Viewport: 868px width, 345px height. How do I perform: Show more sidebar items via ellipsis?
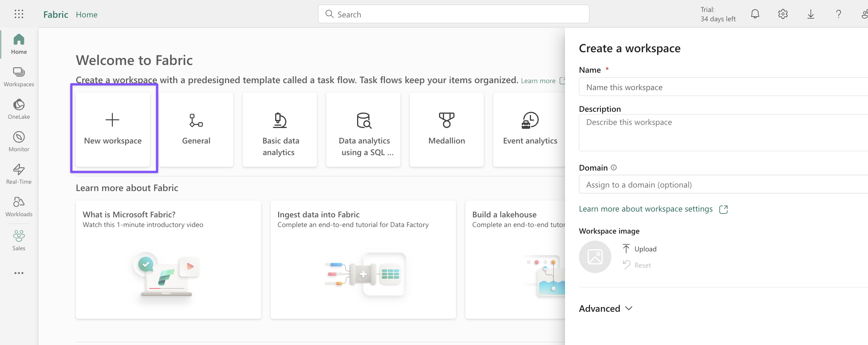pyautogui.click(x=19, y=273)
